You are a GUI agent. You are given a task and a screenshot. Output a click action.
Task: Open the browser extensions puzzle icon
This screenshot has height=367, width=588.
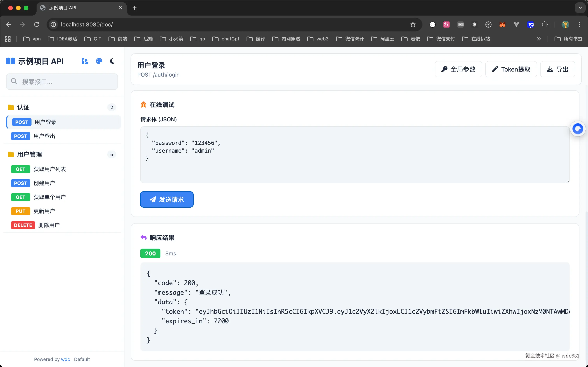tap(545, 24)
